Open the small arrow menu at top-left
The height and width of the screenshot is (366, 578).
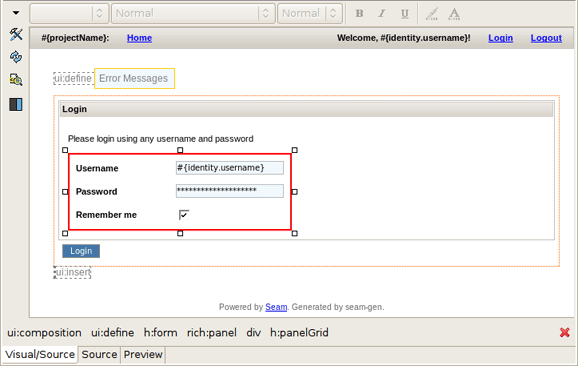(x=16, y=13)
